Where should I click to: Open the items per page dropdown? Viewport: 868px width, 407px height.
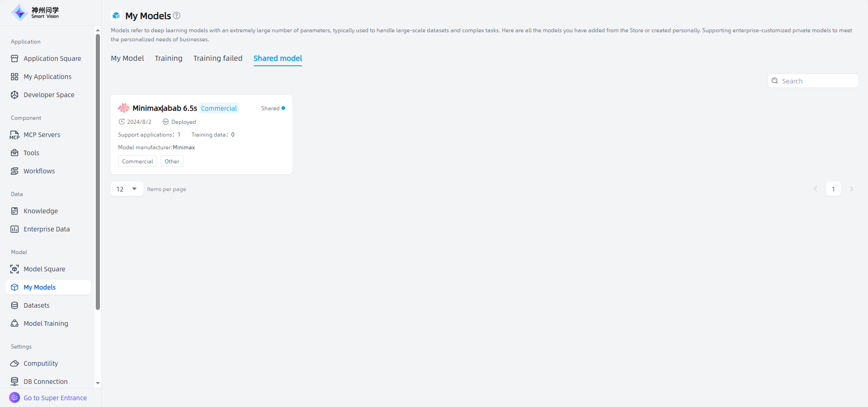pyautogui.click(x=127, y=189)
